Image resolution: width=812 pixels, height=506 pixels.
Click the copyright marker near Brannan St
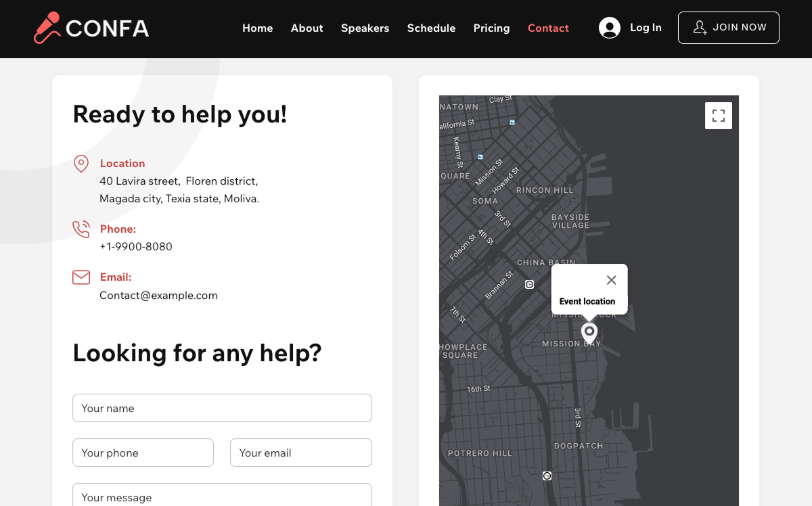[x=530, y=285]
